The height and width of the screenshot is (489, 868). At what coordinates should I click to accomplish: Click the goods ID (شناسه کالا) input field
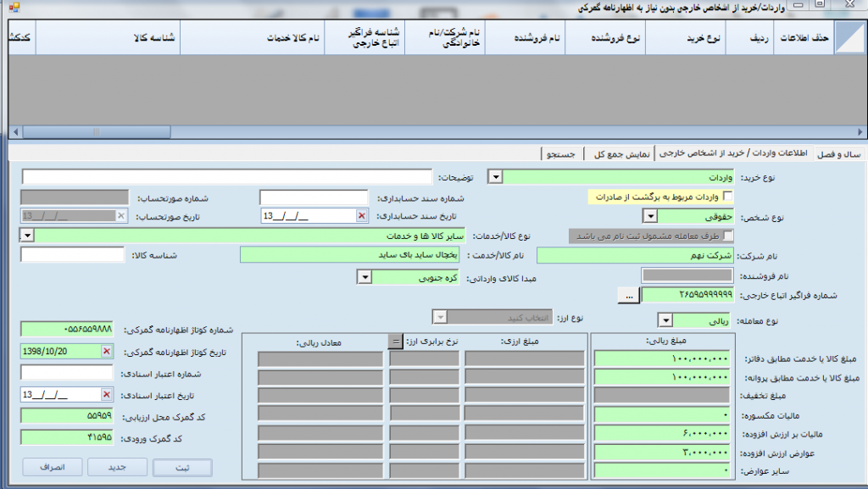click(x=72, y=254)
